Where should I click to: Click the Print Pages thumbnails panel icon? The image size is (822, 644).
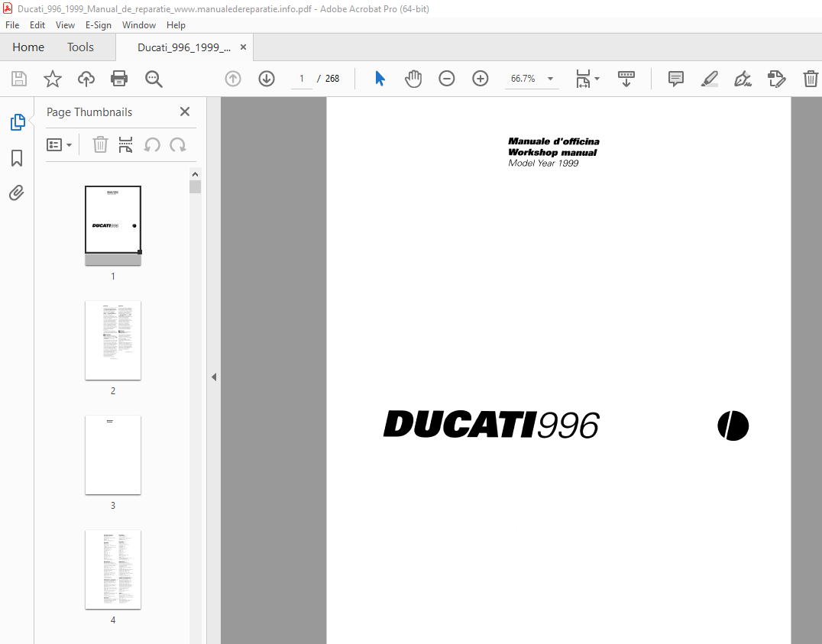125,144
